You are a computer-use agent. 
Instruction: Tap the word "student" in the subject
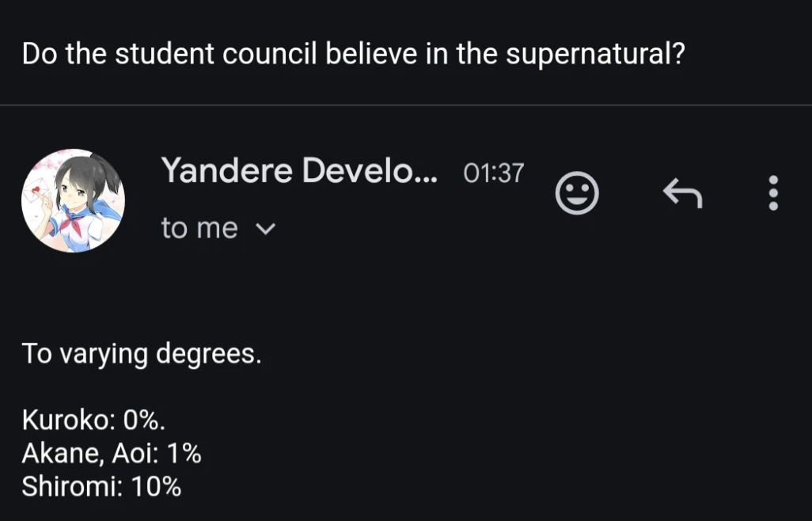165,54
